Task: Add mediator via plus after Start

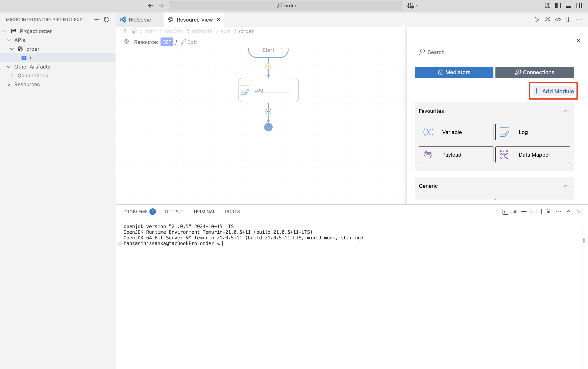Action: coord(268,66)
